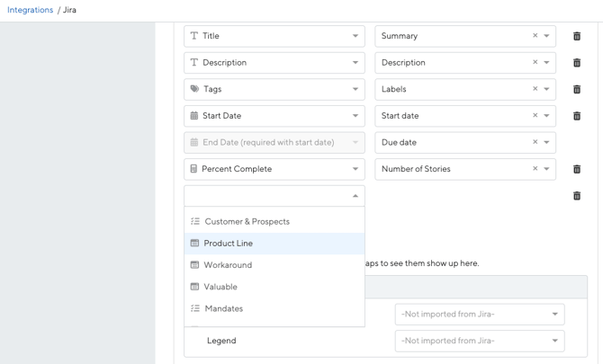Open the Title field dropdown

click(x=274, y=36)
